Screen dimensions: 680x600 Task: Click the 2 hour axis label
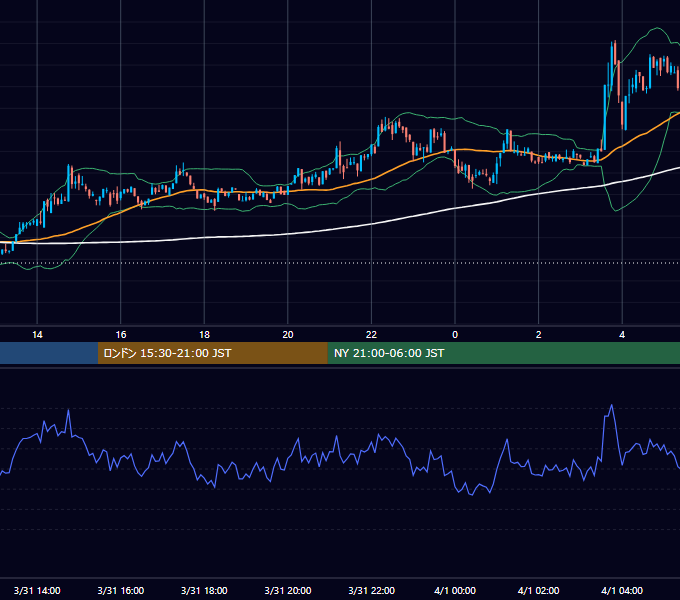[539, 335]
